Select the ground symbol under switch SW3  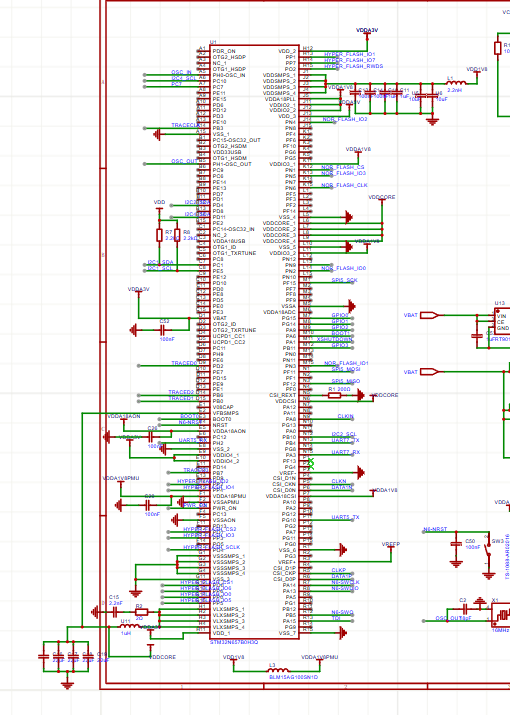489,575
